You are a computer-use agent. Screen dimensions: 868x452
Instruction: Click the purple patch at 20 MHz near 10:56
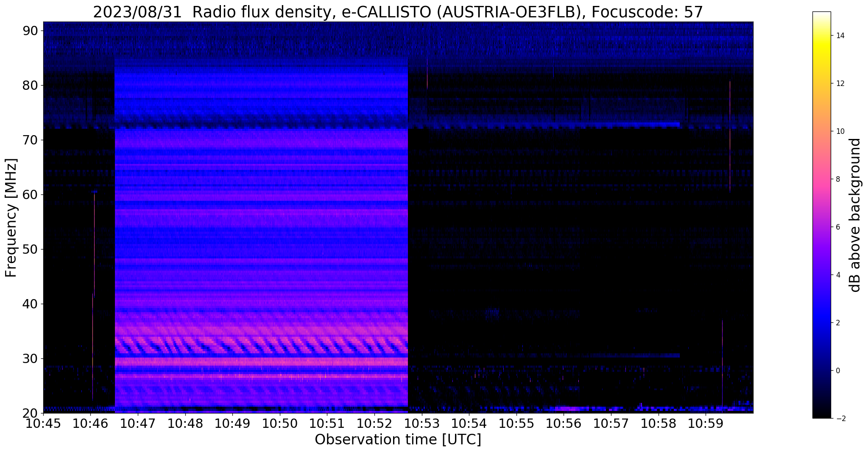pyautogui.click(x=568, y=409)
